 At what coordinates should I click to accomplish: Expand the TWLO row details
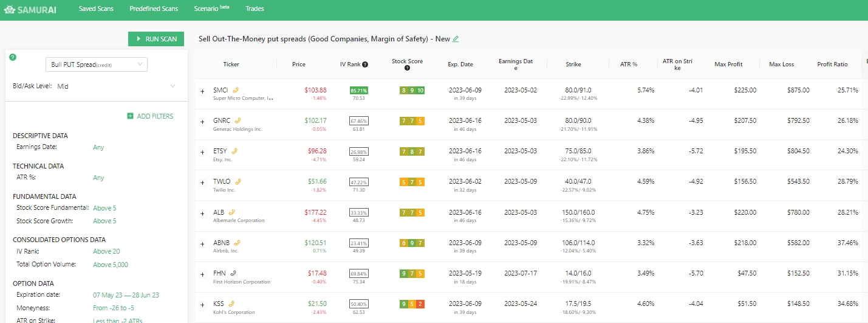click(203, 182)
